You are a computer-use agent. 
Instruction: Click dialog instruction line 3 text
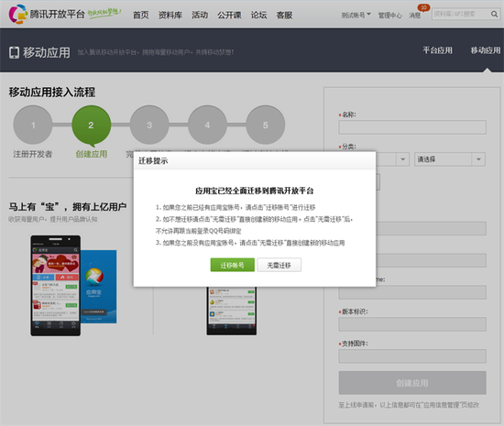pyautogui.click(x=250, y=243)
